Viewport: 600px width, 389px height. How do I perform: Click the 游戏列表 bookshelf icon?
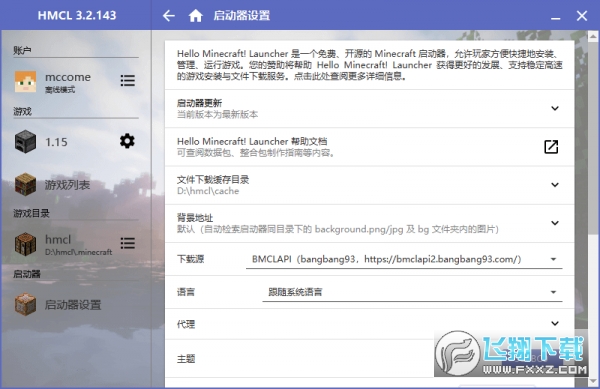(26, 184)
